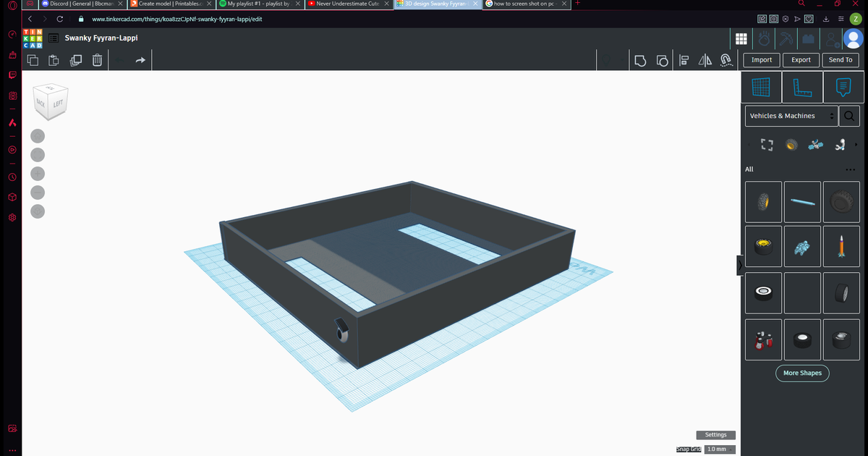868x456 pixels.
Task: Select the Group tool
Action: tap(641, 60)
